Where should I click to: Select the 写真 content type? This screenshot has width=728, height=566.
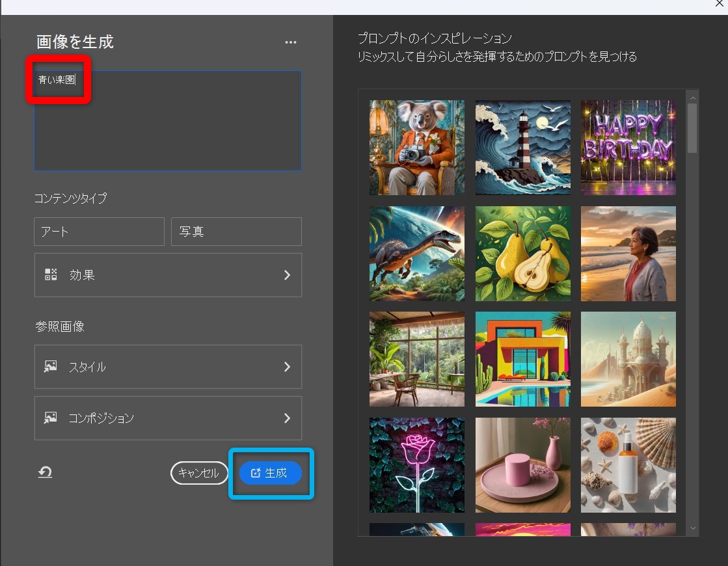pyautogui.click(x=236, y=231)
